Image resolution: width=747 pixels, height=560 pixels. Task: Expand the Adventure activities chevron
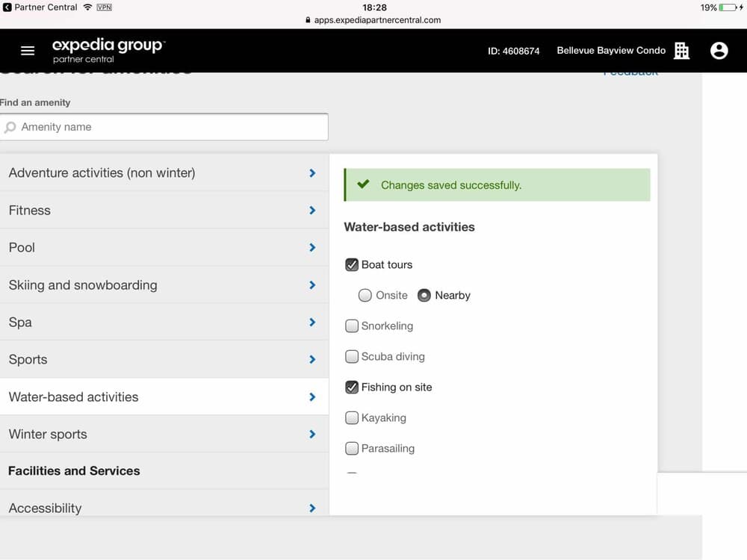pos(312,173)
